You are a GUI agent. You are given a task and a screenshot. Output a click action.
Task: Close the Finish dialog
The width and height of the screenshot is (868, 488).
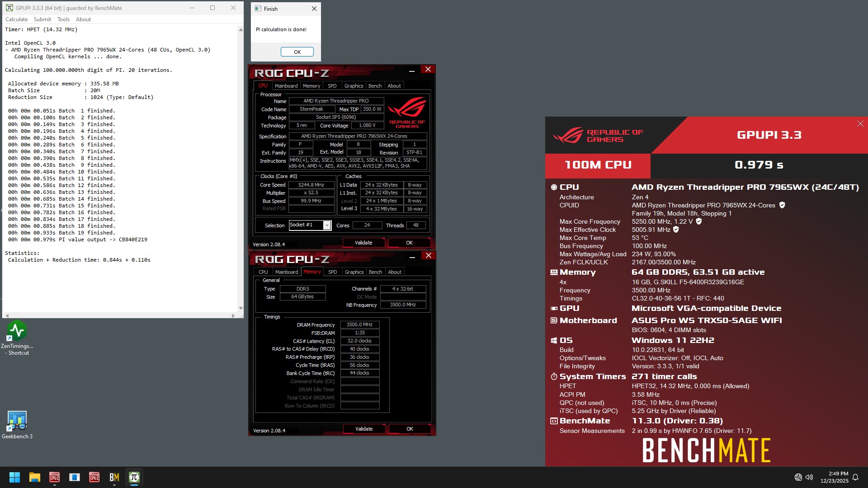(314, 9)
